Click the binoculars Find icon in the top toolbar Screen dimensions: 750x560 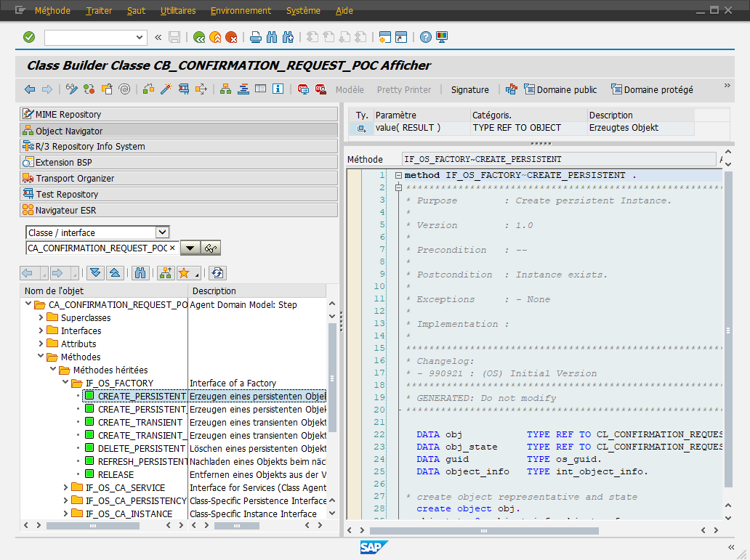(272, 37)
